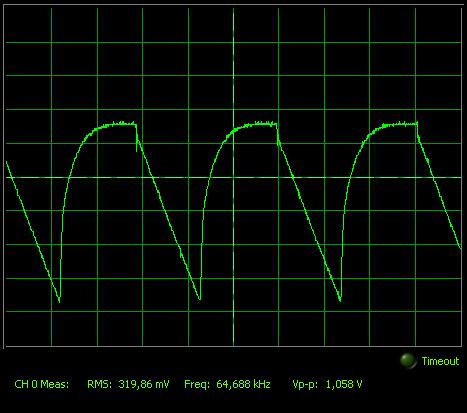Click the Freq: 64,688 kHz reading
Image resolution: width=467 pixels, height=413 pixels.
[227, 384]
